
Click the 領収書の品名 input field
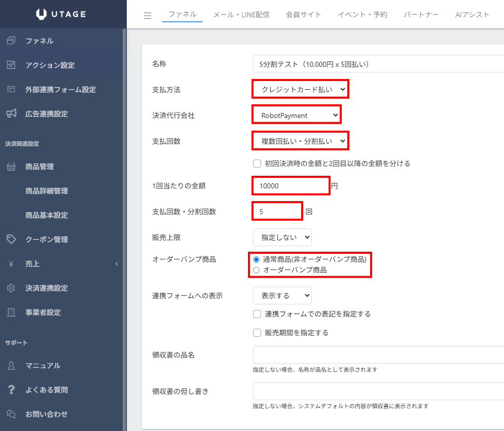378,355
